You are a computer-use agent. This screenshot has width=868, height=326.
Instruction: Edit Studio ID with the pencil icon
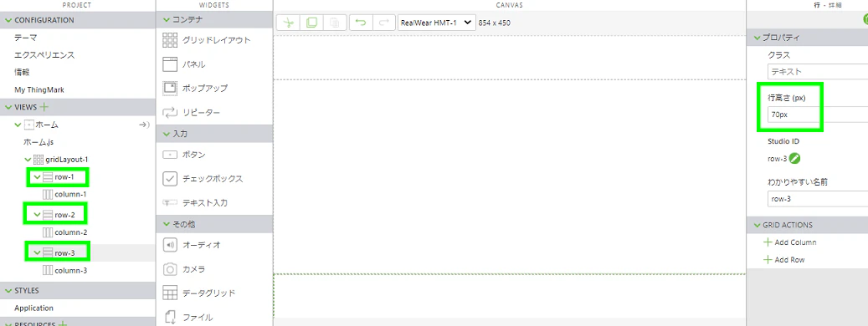[795, 159]
